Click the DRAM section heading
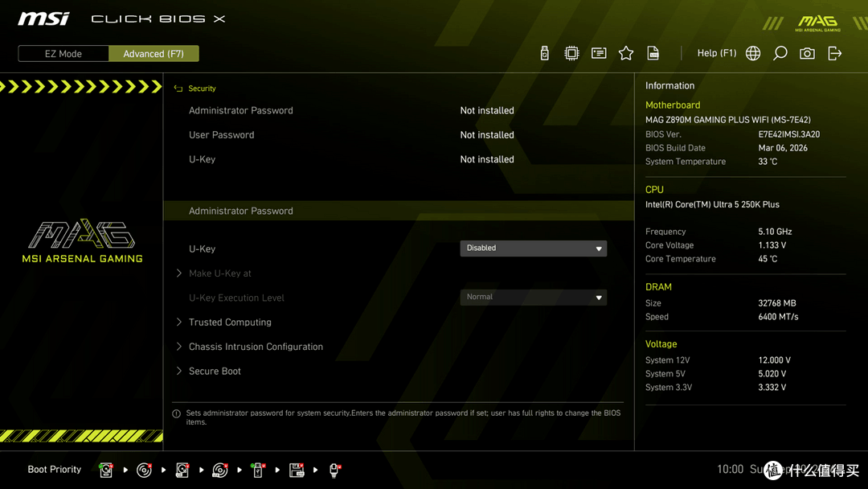Viewport: 868px width, 489px height. point(658,287)
